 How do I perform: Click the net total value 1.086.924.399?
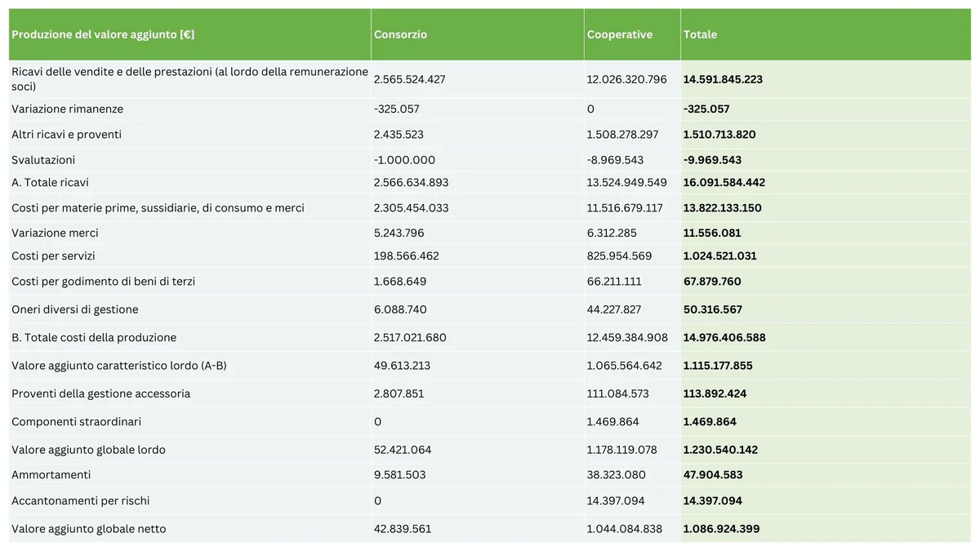click(x=721, y=528)
